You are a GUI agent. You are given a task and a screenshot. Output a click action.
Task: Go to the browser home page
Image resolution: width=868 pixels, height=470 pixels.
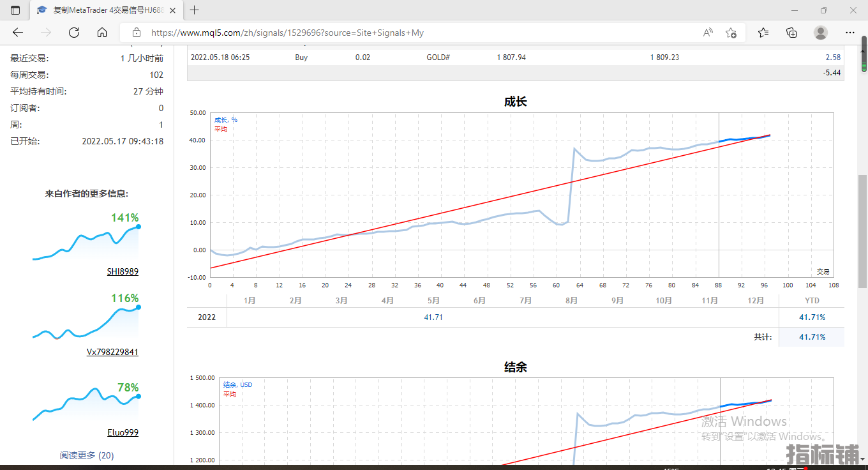102,33
